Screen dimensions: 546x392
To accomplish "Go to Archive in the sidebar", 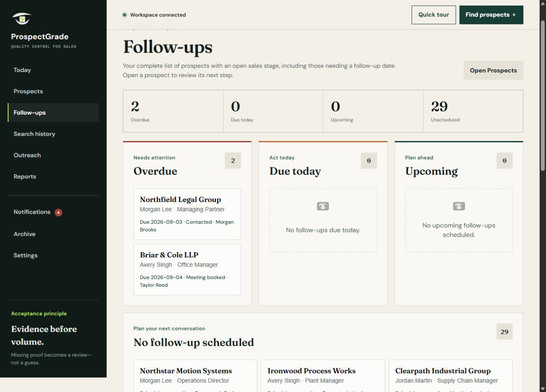I will click(x=53, y=234).
